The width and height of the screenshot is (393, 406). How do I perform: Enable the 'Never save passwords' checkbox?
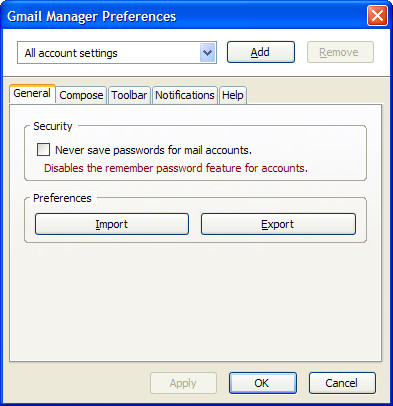point(43,150)
